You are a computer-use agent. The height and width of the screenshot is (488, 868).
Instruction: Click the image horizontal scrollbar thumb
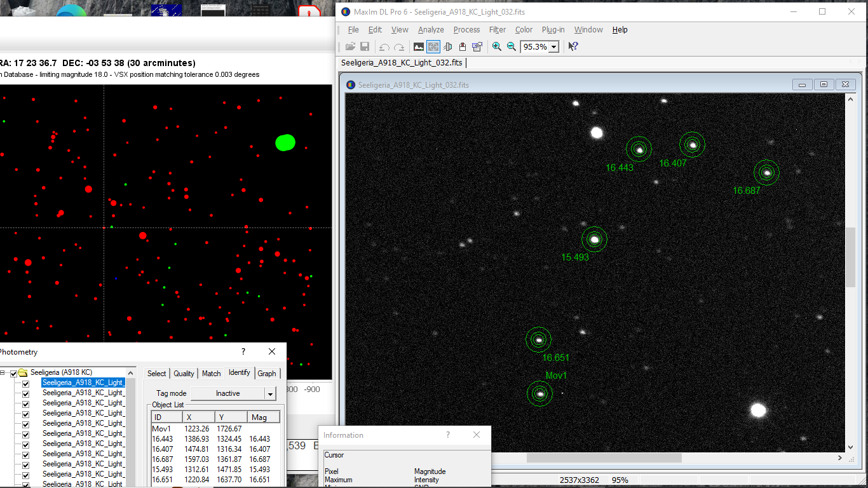pos(604,457)
